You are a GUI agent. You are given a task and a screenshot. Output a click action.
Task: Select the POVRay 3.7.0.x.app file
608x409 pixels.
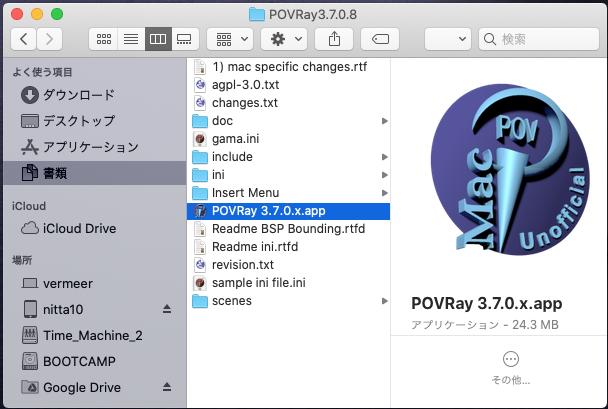(x=268, y=211)
